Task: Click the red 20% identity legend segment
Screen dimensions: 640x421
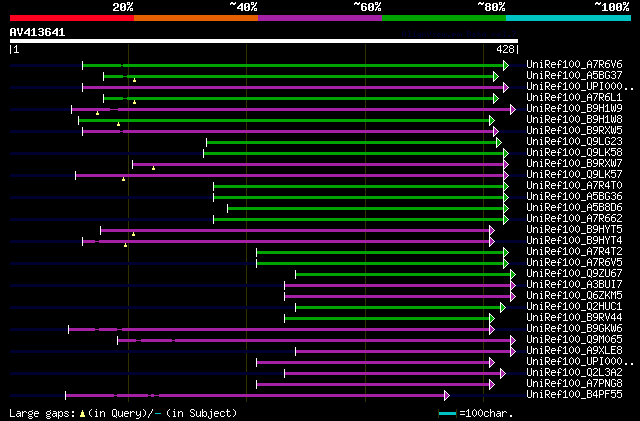Action: 72,18
